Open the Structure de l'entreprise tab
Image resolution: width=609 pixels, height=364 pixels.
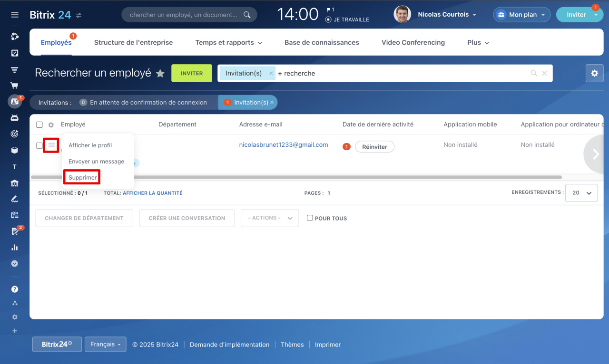133,42
